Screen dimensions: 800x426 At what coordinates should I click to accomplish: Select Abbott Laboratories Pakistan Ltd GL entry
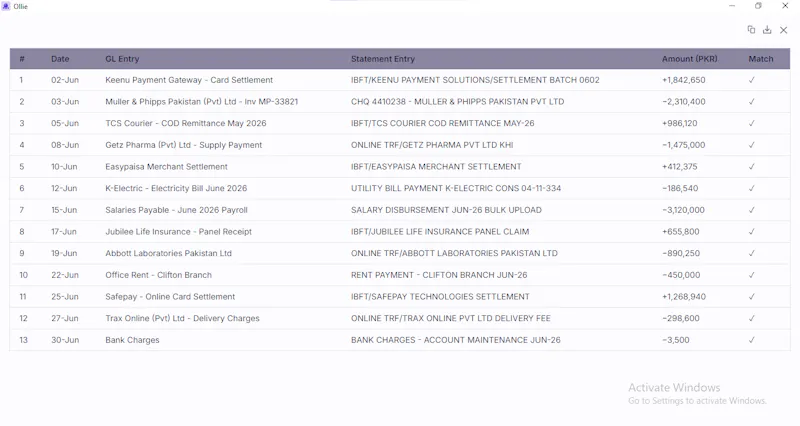click(168, 254)
